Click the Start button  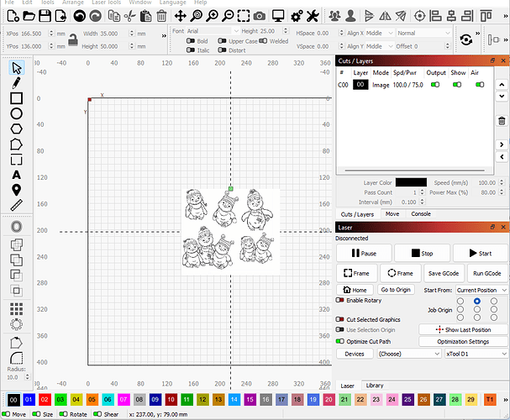[x=480, y=253]
